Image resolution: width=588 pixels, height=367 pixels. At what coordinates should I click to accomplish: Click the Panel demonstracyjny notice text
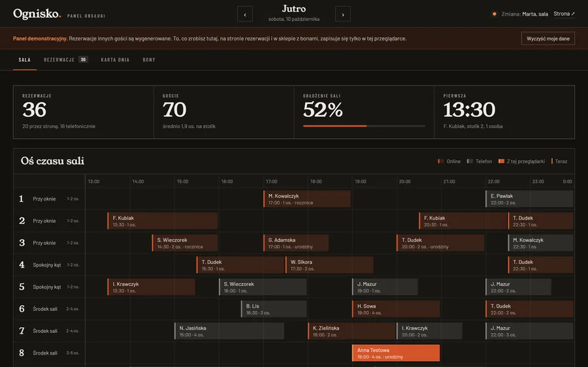coord(210,39)
